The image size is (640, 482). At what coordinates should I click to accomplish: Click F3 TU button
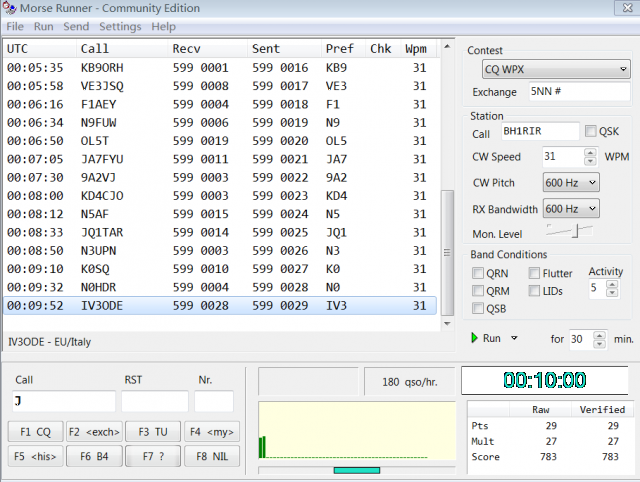[x=153, y=432]
